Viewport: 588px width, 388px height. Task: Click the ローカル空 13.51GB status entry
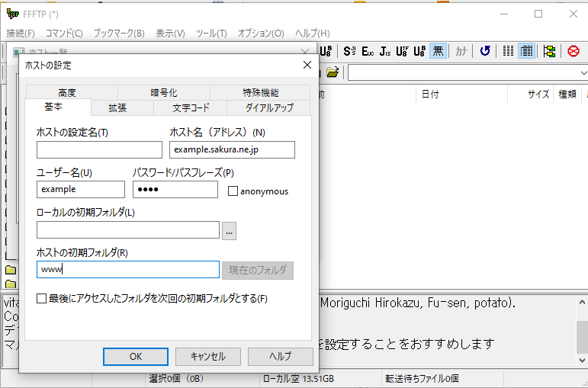click(x=298, y=379)
